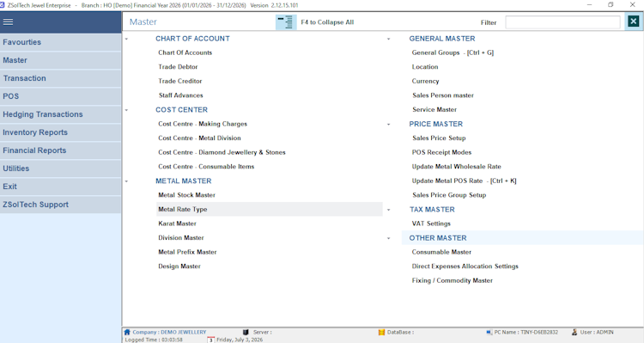The height and width of the screenshot is (343, 644).
Task: Open Cost Centre - Metal Division
Action: [x=199, y=138]
